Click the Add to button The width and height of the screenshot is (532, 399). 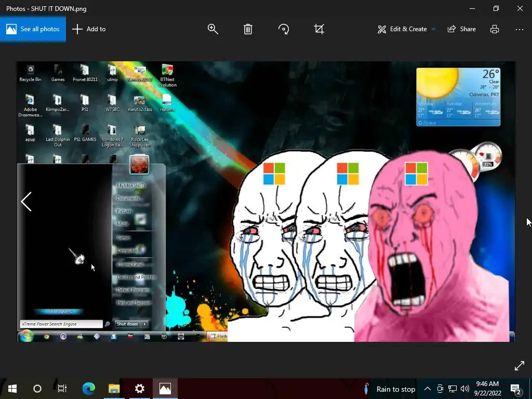[x=89, y=29]
